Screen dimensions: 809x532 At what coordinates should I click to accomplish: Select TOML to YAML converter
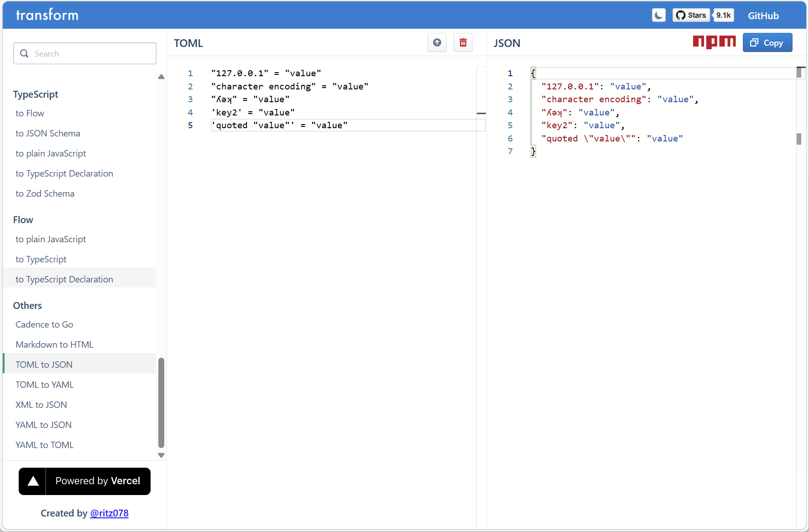(45, 385)
